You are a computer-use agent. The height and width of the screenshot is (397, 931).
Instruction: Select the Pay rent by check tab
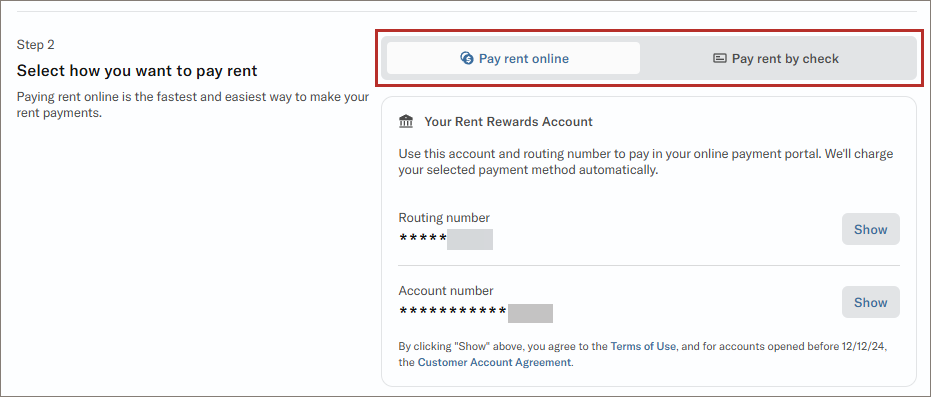point(775,58)
